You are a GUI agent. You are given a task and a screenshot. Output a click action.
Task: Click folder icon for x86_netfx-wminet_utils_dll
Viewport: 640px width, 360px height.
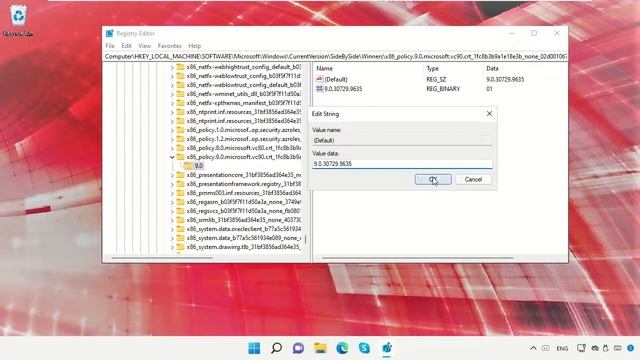(x=180, y=94)
